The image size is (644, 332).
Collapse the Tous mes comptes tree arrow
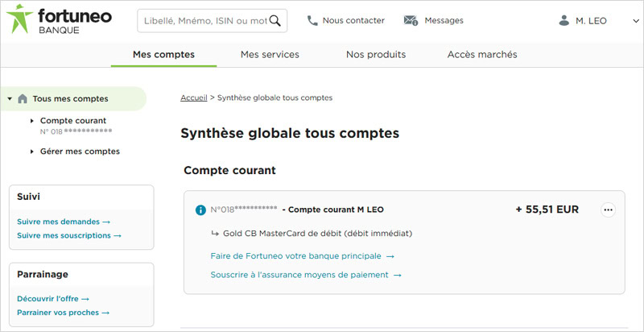click(x=9, y=99)
